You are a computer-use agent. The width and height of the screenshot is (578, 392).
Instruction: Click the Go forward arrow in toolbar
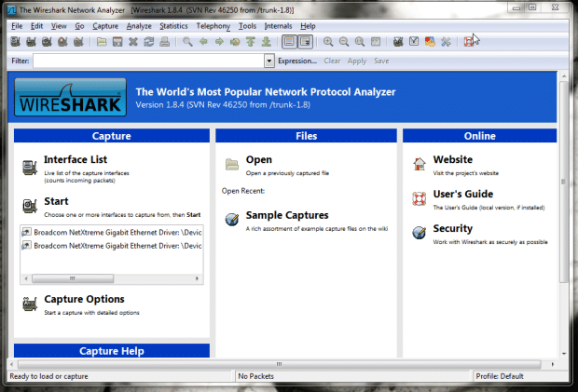pos(219,42)
